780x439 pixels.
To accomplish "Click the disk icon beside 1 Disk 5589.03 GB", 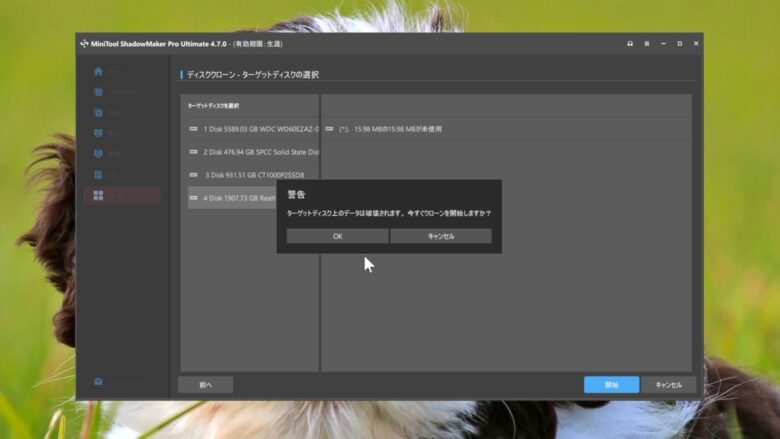I will click(194, 129).
